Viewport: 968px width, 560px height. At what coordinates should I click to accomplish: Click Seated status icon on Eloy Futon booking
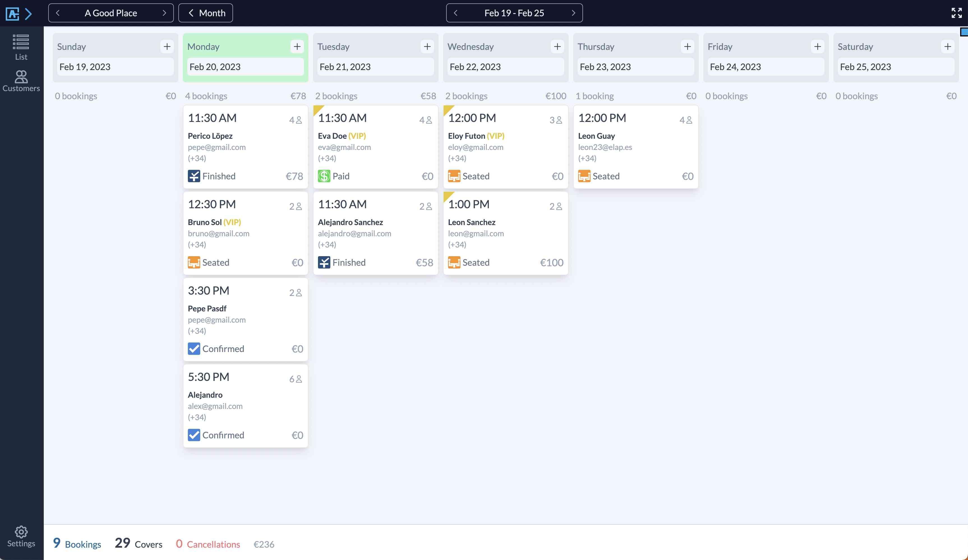(454, 176)
